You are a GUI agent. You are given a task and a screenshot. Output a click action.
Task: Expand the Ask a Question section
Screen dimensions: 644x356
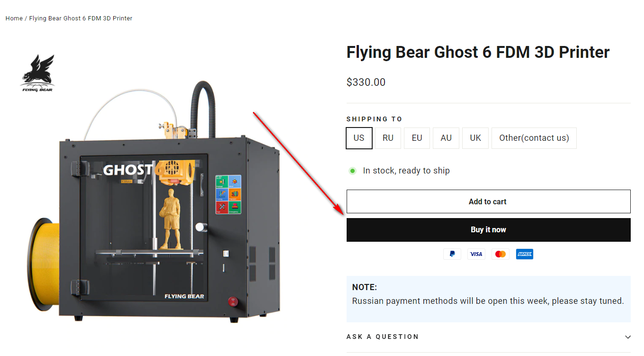[383, 337]
